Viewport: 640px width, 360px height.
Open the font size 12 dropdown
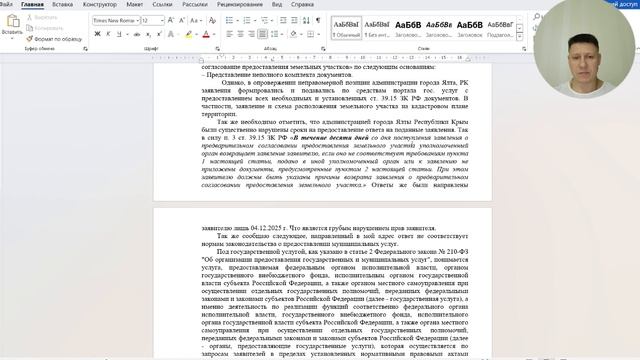click(162, 20)
